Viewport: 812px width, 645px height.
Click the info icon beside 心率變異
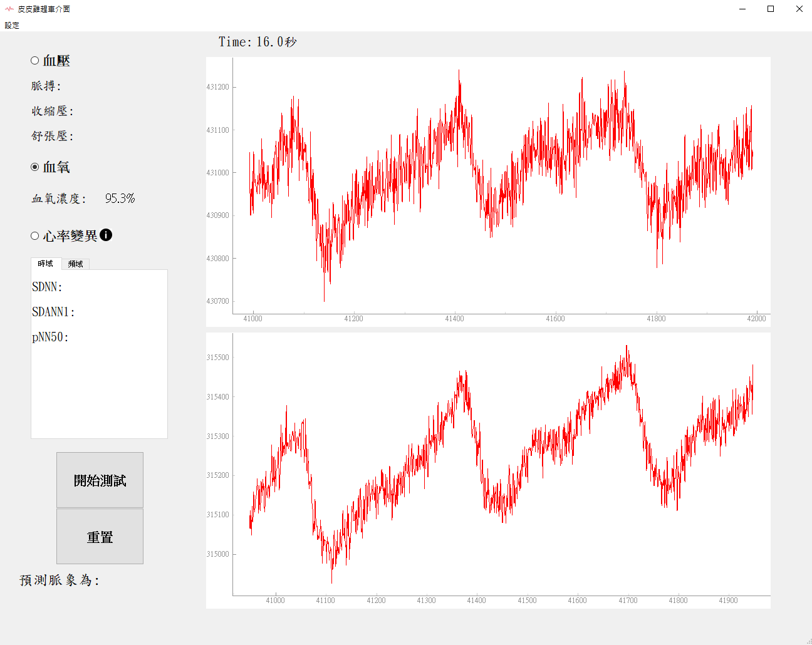[106, 235]
